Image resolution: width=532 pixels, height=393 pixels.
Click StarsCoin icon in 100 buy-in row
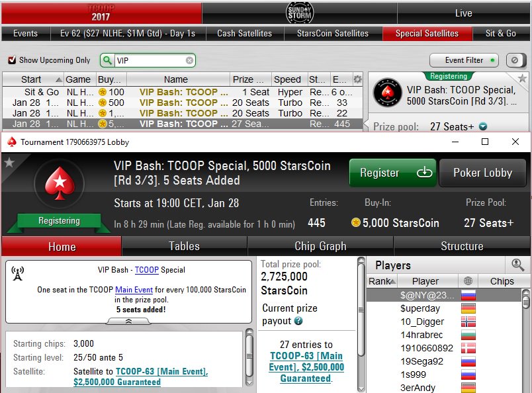103,92
